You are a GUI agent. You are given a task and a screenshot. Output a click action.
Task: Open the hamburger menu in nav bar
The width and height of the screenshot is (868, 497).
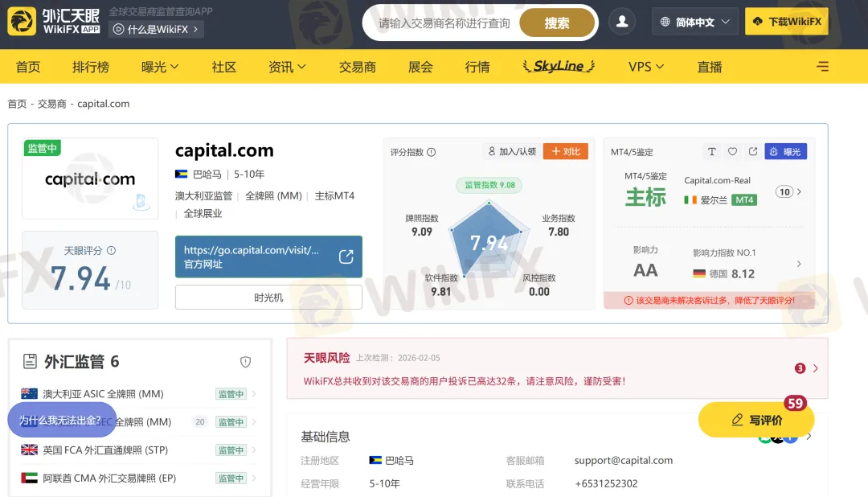click(822, 67)
